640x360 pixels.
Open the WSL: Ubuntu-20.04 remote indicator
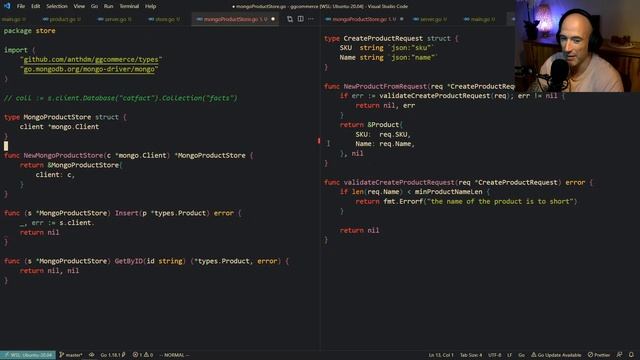pos(28,355)
